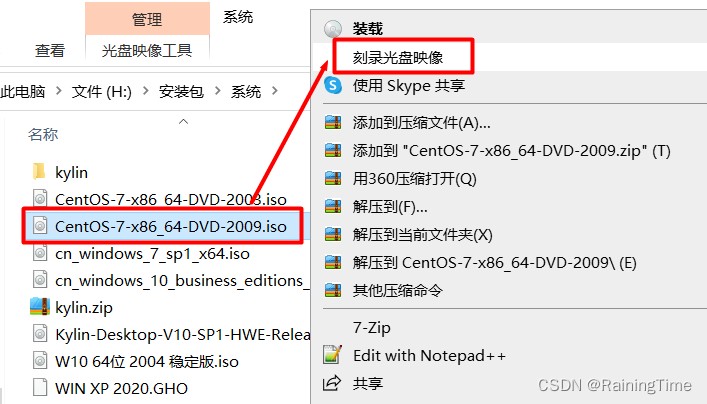This screenshot has width=707, height=404.
Task: Click the kylin folder icon
Action: coord(40,172)
